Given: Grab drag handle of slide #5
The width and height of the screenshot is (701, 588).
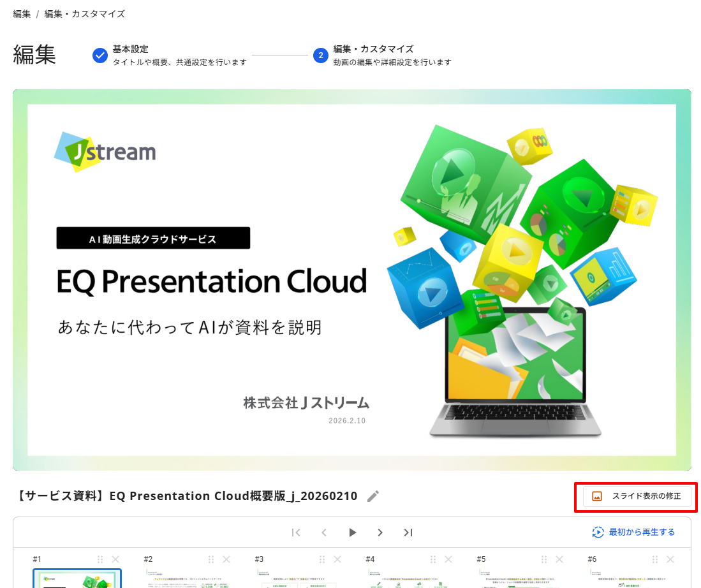Looking at the screenshot, I should click(544, 559).
